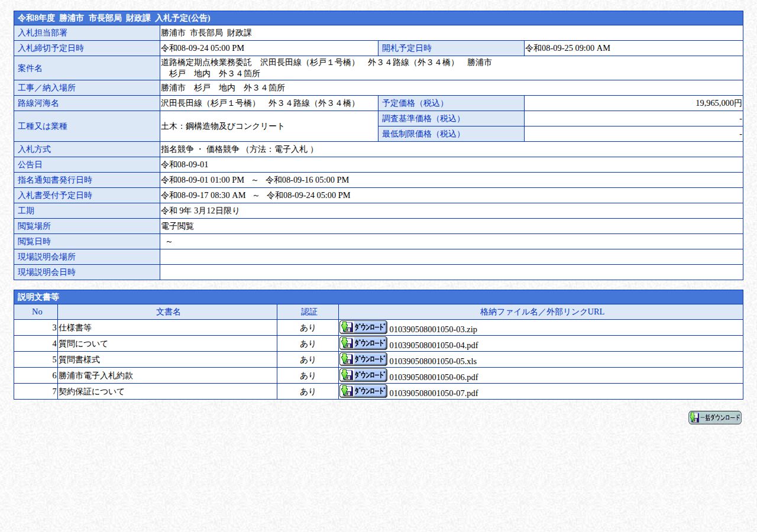Download the 仕様書等 zip file
Screen dimensions: 757x532
tap(363, 327)
